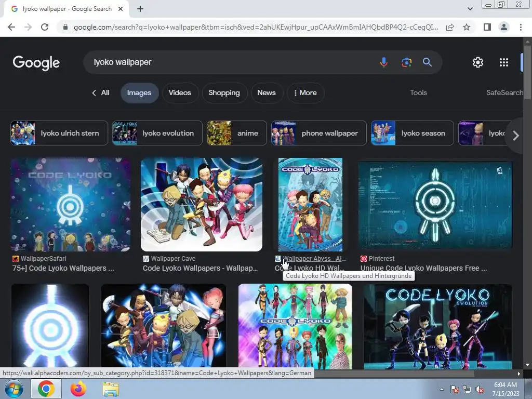Open the WallpaperSafari Code Lyoko image

(x=71, y=205)
